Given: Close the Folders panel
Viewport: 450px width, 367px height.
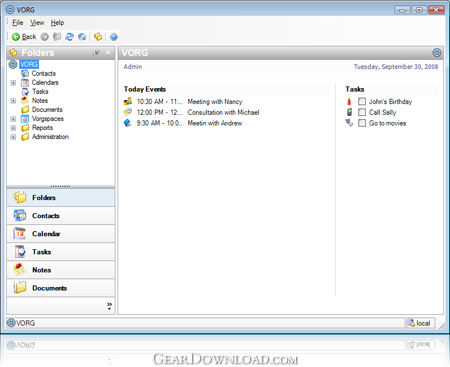Looking at the screenshot, I should coord(108,52).
